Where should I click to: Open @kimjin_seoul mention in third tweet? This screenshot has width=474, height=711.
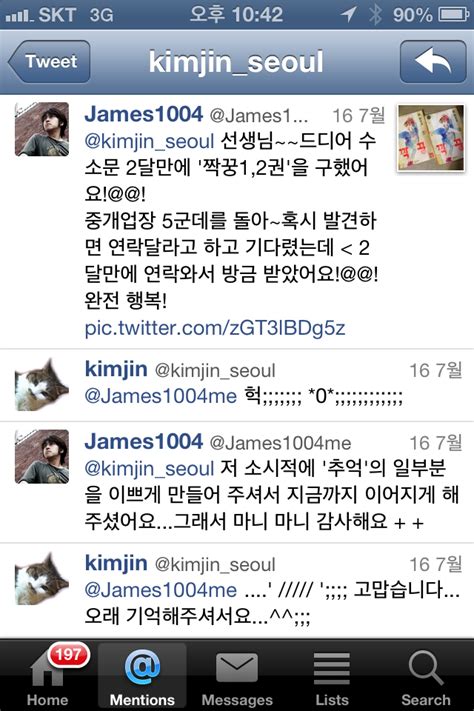[149, 469]
